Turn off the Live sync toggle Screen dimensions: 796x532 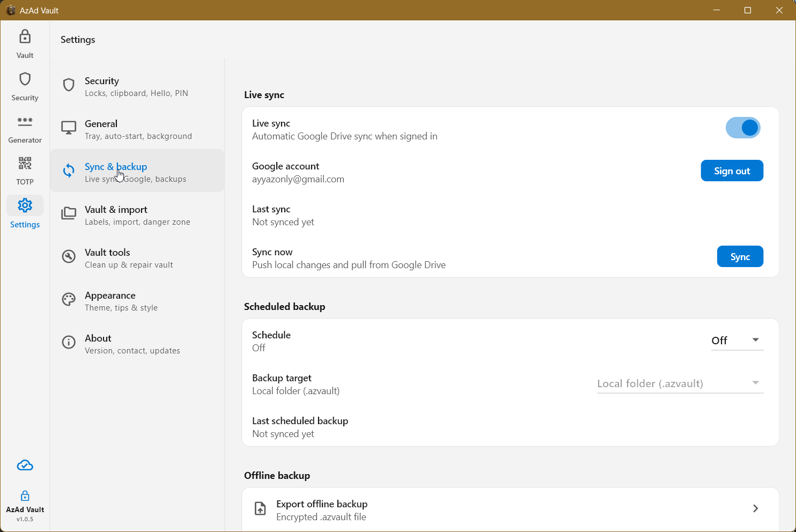click(743, 128)
